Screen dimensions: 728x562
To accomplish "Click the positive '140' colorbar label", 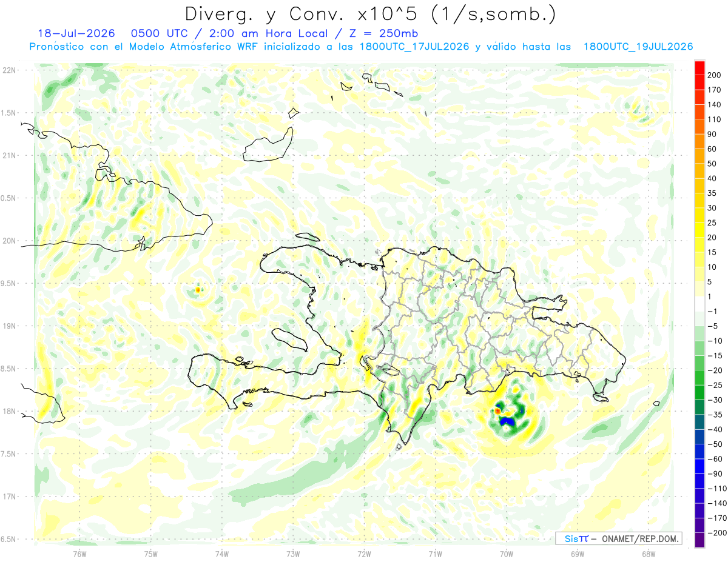I will 714,104.
